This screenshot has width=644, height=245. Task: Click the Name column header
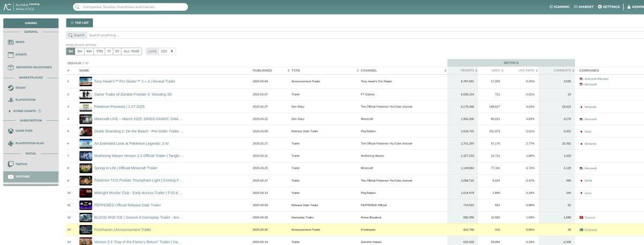(84, 70)
